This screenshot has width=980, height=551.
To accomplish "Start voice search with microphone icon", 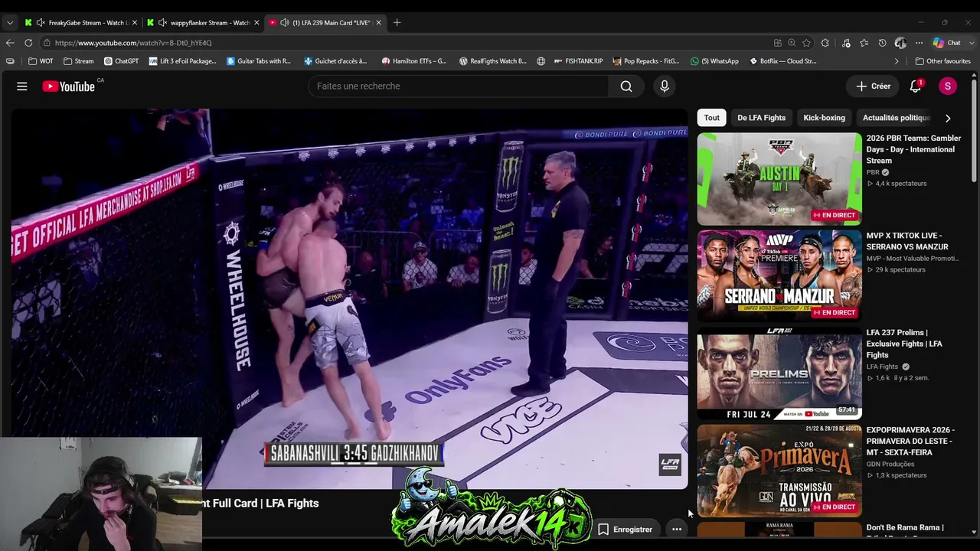I will tap(665, 86).
